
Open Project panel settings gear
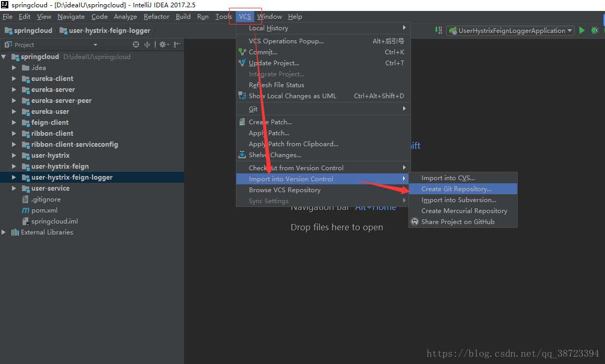164,45
